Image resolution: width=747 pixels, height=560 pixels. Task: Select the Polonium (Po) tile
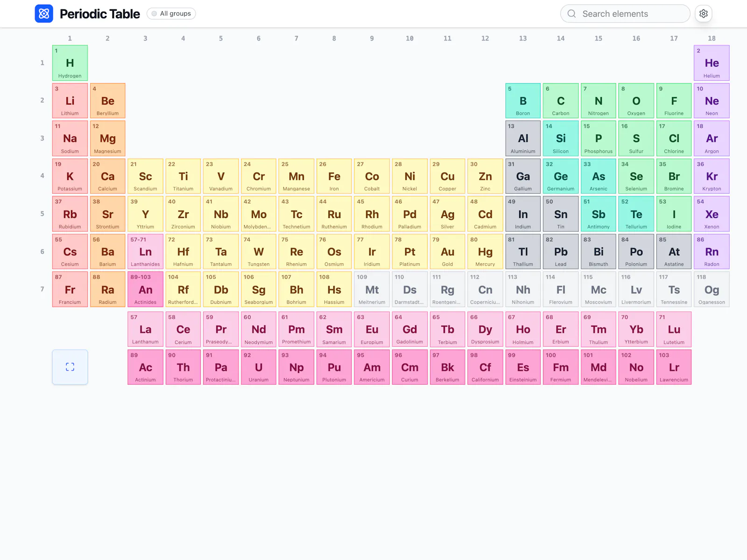pos(636,252)
